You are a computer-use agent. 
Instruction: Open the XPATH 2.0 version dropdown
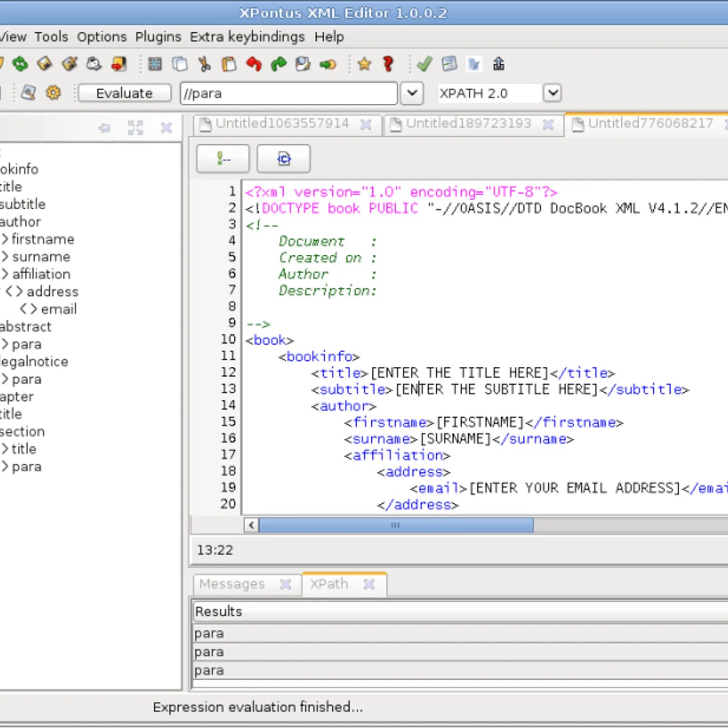point(552,93)
